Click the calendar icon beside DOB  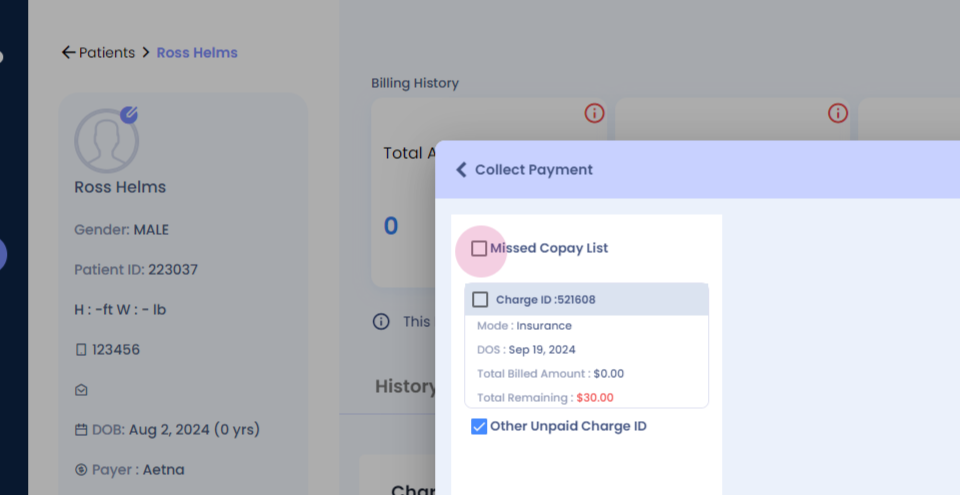[81, 430]
